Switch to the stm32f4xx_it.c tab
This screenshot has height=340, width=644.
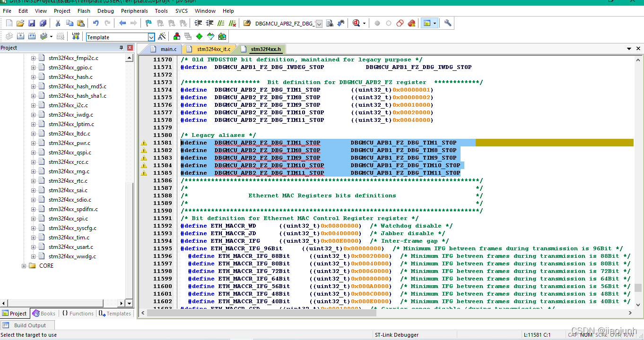tap(213, 49)
